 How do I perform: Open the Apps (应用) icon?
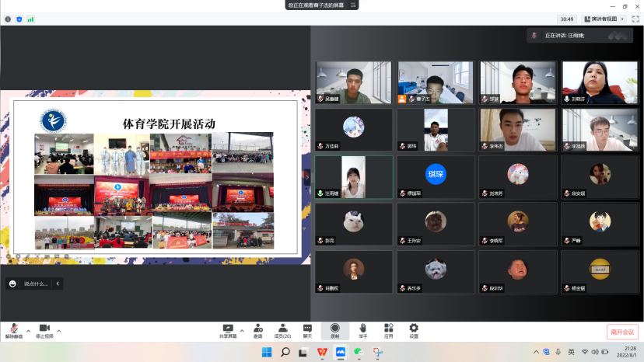(388, 329)
